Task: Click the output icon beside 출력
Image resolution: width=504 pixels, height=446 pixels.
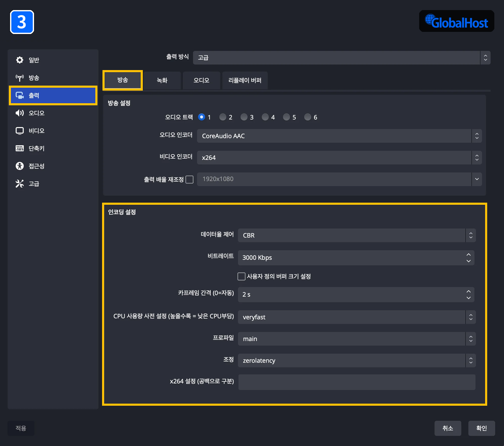Action: 20,96
